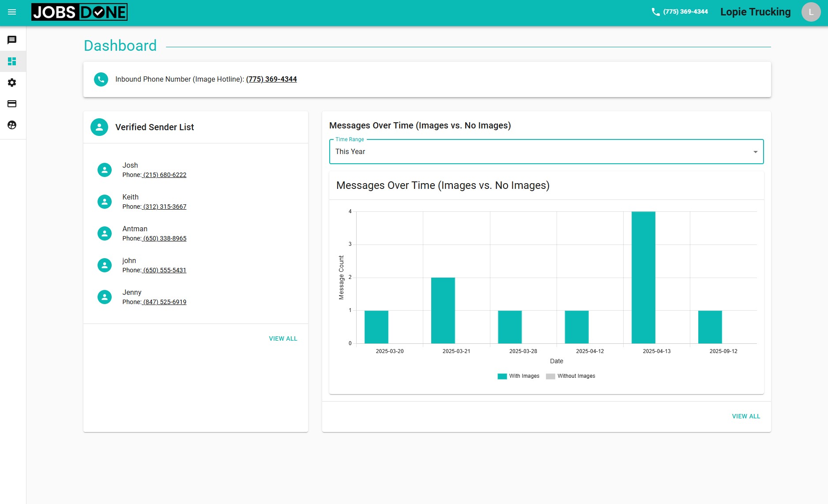The height and width of the screenshot is (504, 828).
Task: Open the Messages sidebar icon
Action: point(12,40)
